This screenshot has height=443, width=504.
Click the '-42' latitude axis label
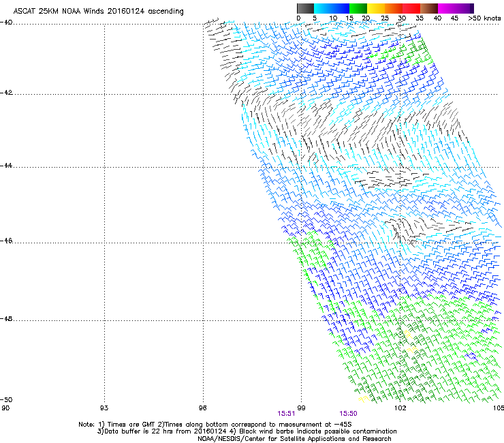pyautogui.click(x=6, y=93)
